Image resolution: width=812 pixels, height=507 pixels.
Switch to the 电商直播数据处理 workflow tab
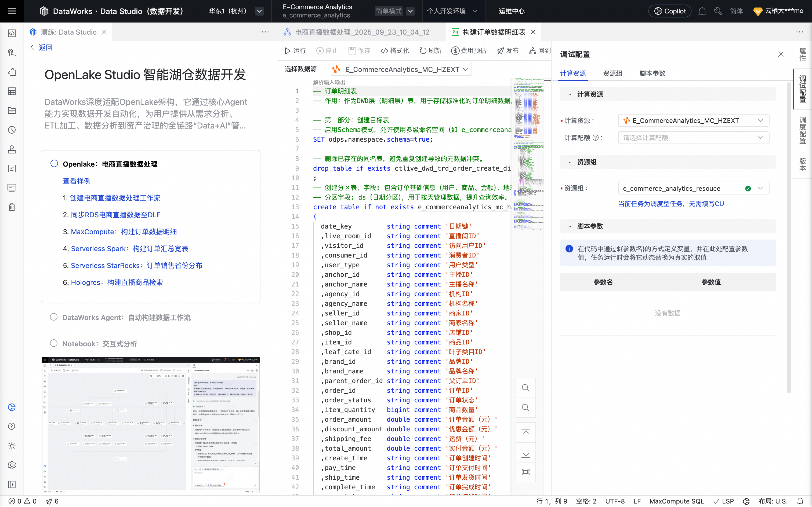click(362, 32)
